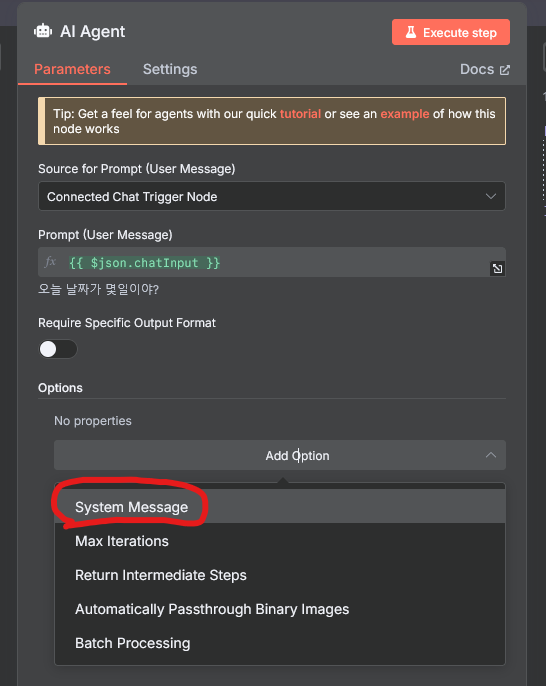Open the Docs external link icon

pos(505,70)
